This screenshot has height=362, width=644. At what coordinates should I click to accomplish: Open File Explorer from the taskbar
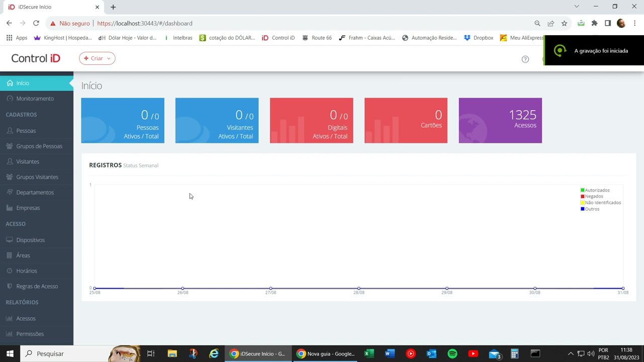tap(172, 353)
